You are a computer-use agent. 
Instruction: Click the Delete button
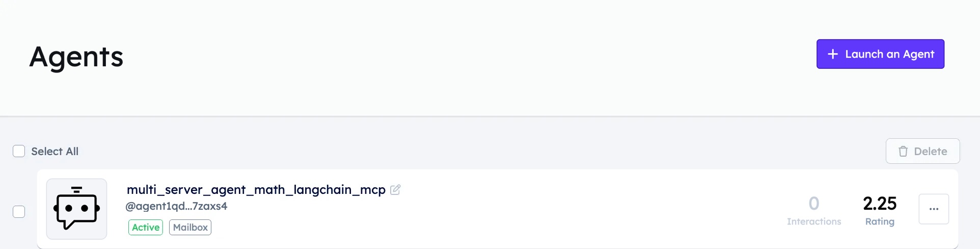point(922,151)
